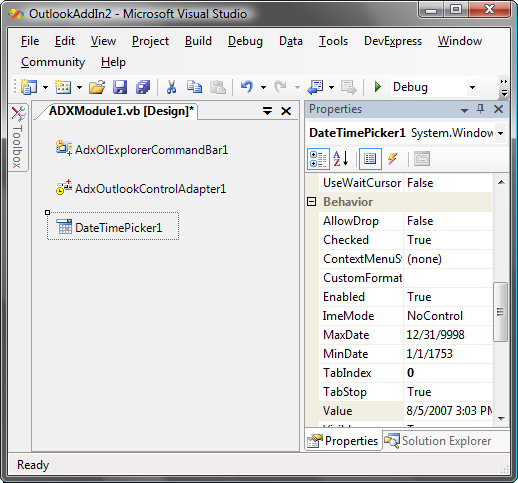Open the File menu
The width and height of the screenshot is (518, 483).
pyautogui.click(x=30, y=41)
